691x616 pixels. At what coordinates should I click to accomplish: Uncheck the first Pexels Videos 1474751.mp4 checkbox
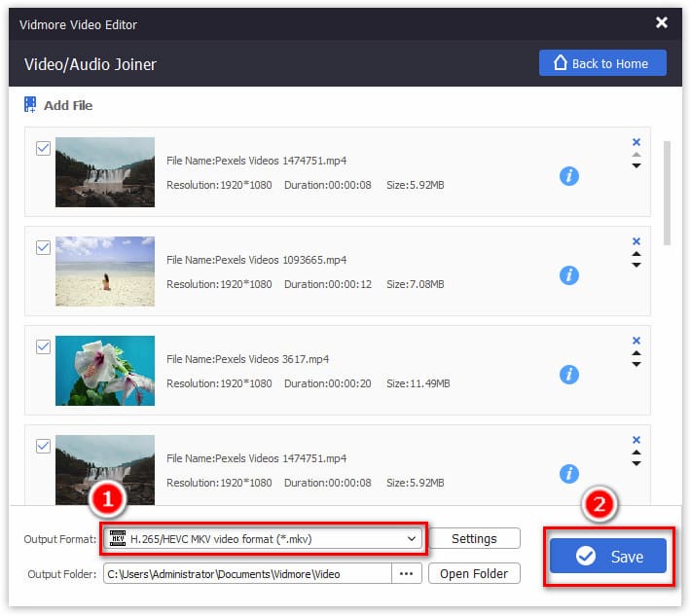tap(43, 149)
